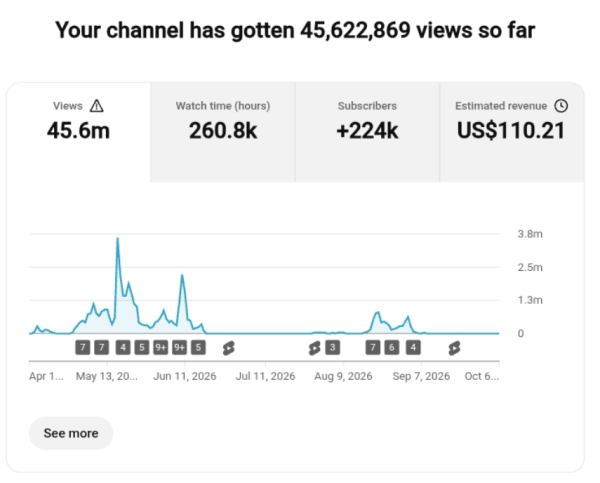Click the warning triangle beside Views
Viewport: 600px width, 483px height.
(96, 106)
